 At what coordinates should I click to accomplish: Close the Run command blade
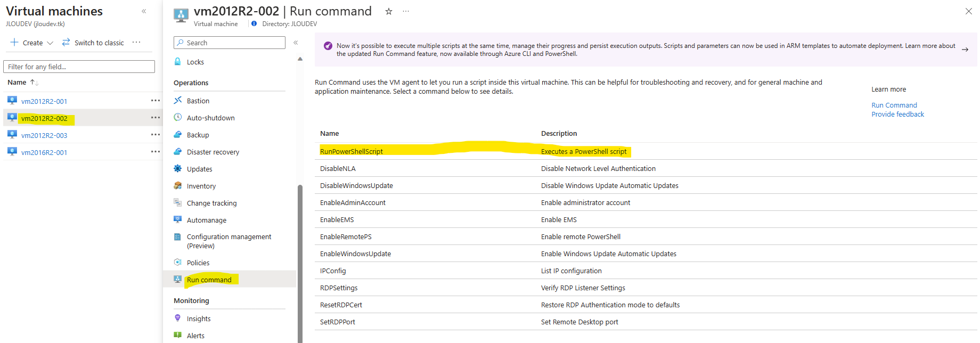click(969, 11)
